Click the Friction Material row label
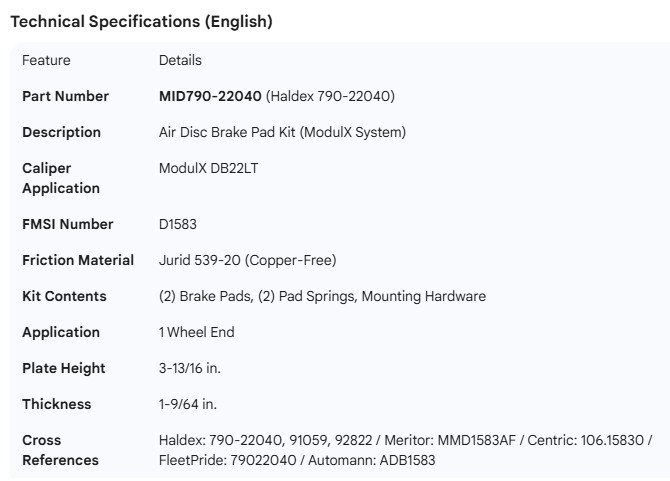The image size is (670, 481). pyautogui.click(x=78, y=260)
